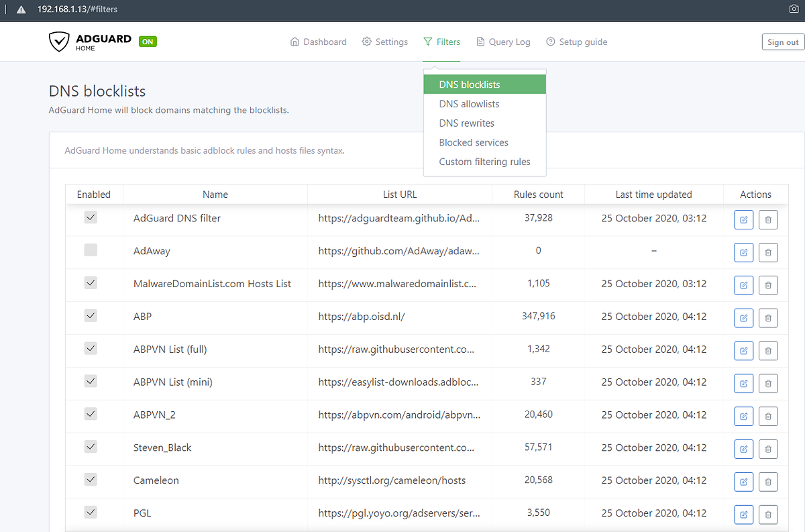
Task: Edit the Steven_Black blocklist
Action: pos(743,449)
